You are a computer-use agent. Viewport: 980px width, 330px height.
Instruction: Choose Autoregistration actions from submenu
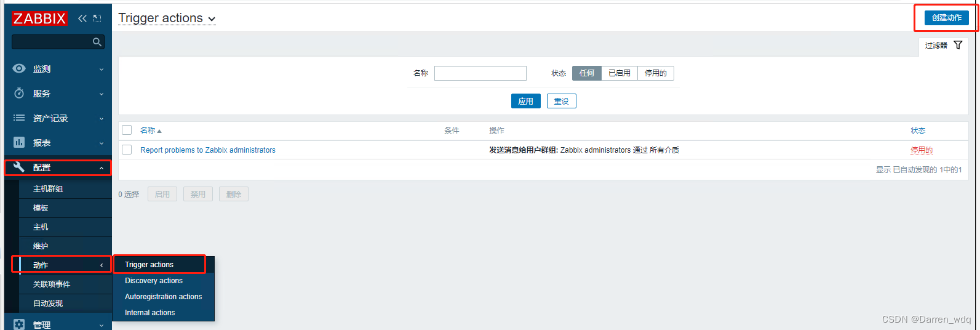[163, 297]
